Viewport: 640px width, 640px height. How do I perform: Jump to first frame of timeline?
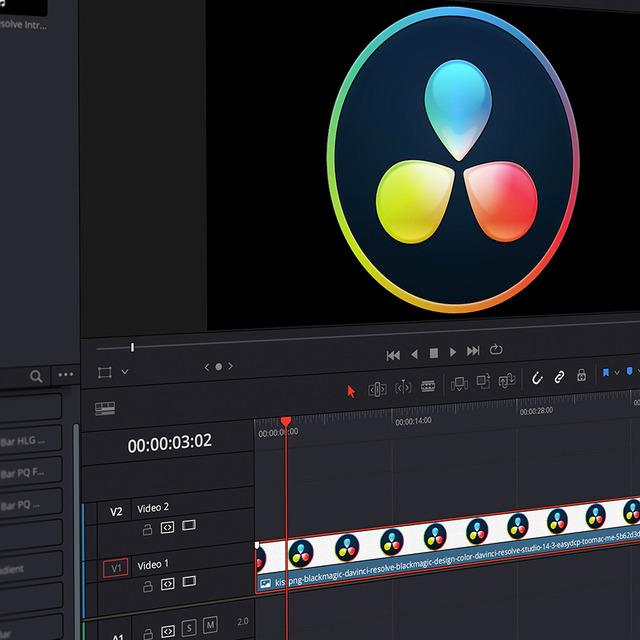[393, 356]
